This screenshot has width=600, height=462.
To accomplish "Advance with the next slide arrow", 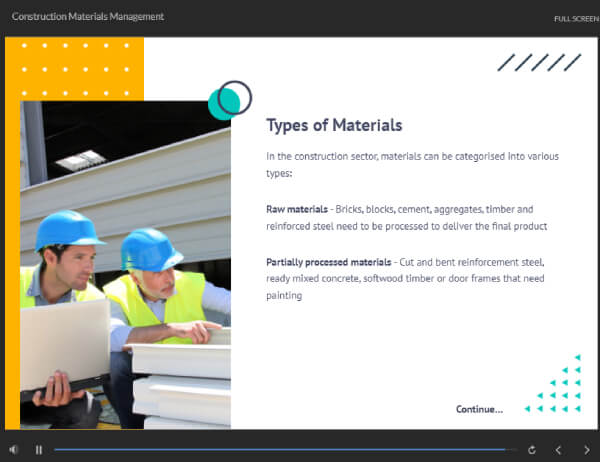I will [x=586, y=450].
